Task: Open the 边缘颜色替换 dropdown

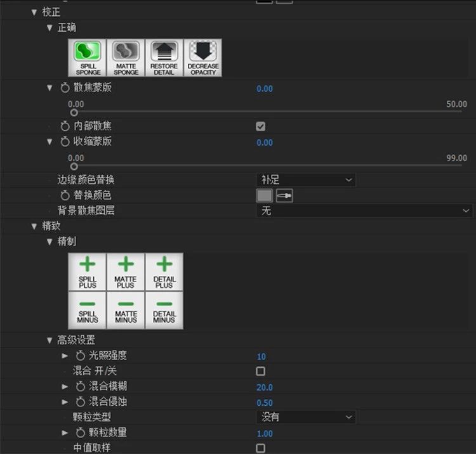Action: click(x=306, y=180)
